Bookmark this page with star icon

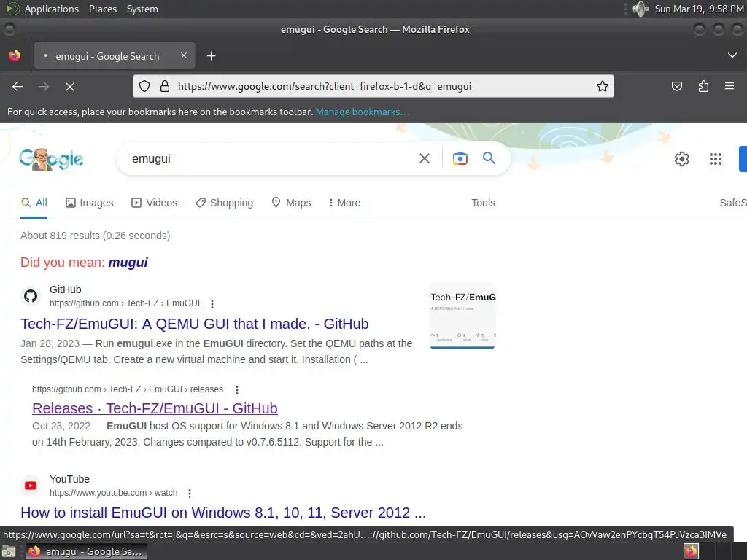[602, 86]
